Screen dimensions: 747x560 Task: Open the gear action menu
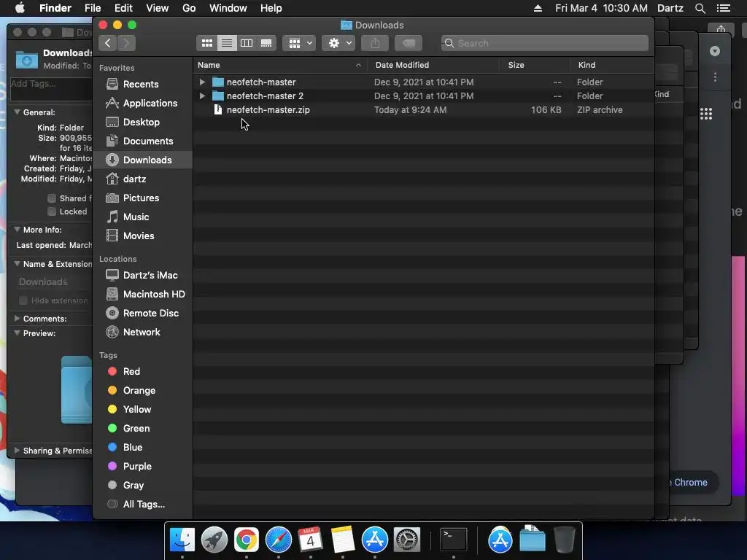338,43
